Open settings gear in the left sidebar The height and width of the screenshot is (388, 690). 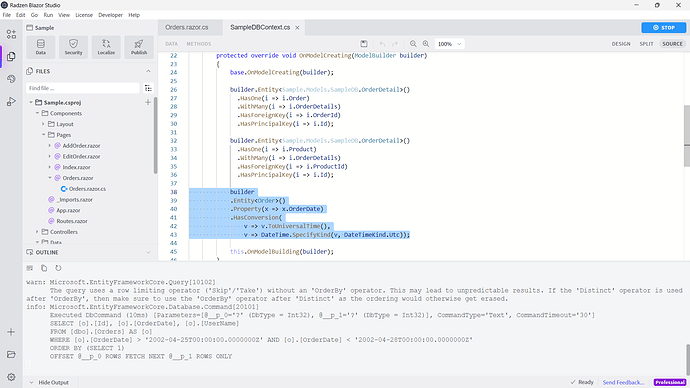[11, 377]
